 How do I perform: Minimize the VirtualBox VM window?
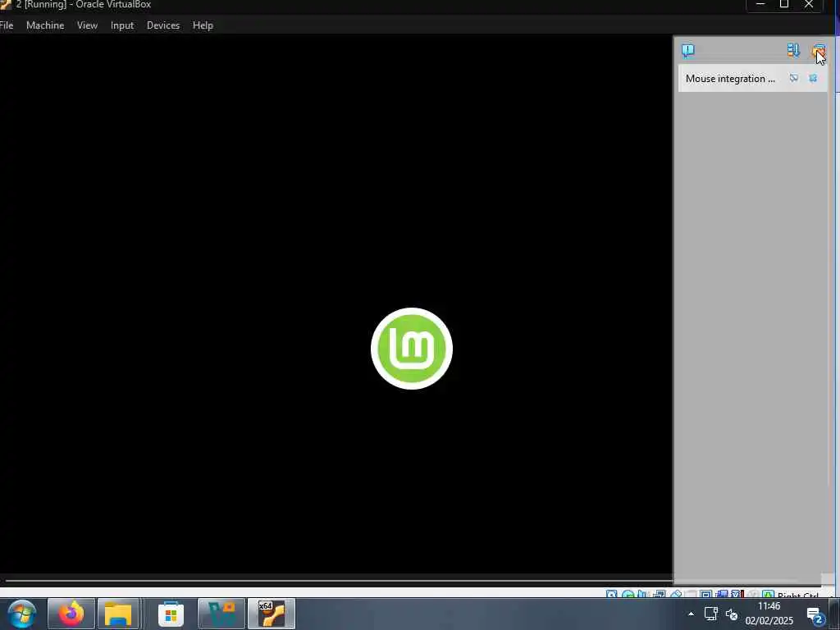(x=760, y=4)
